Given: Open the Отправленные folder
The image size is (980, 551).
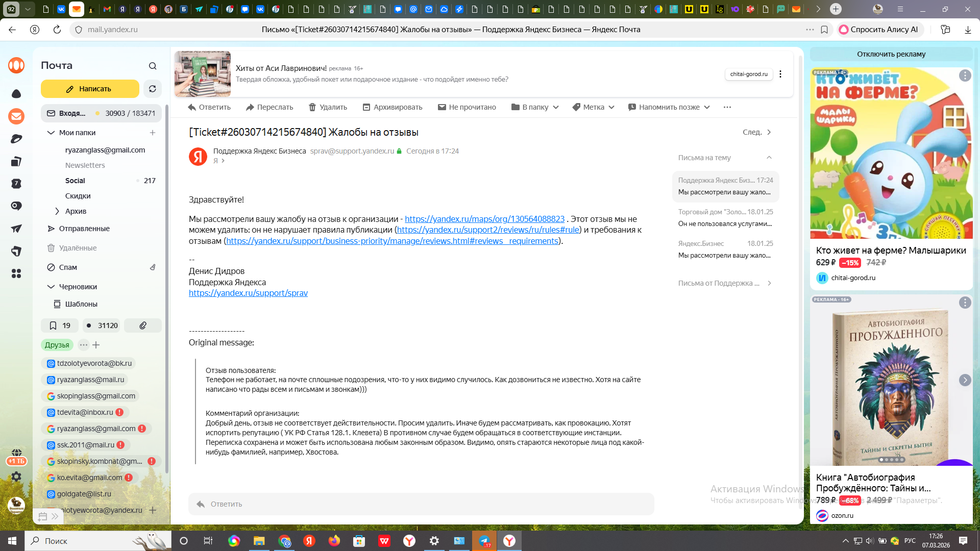Looking at the screenshot, I should tap(84, 229).
